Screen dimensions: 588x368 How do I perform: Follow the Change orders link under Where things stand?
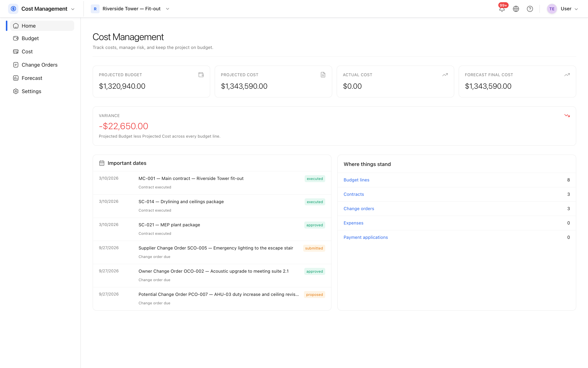point(359,209)
